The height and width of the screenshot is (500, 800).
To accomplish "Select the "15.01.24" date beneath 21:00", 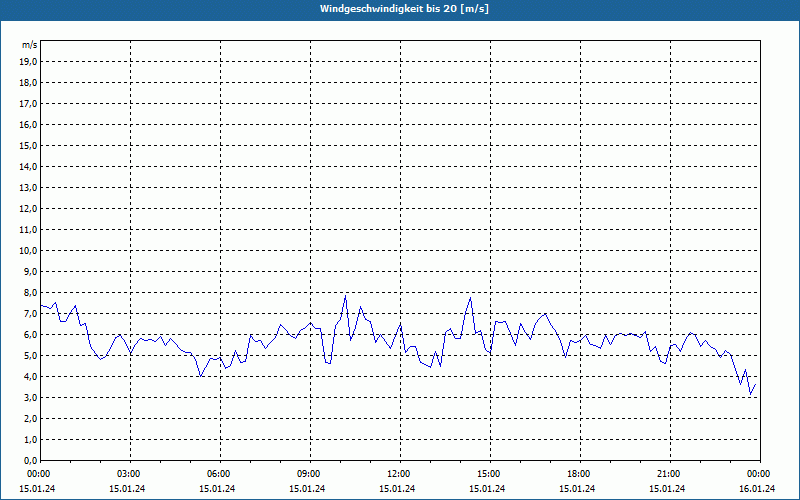I will [667, 489].
